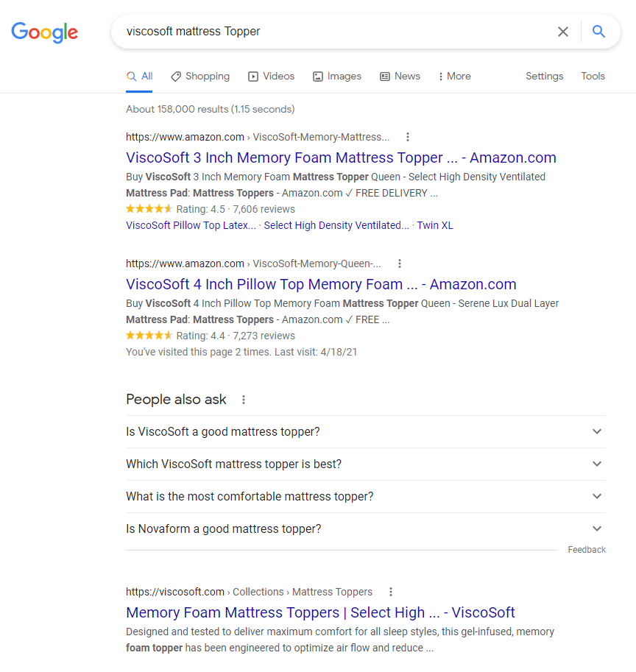Click the Feedback link under People also ask

(x=587, y=549)
